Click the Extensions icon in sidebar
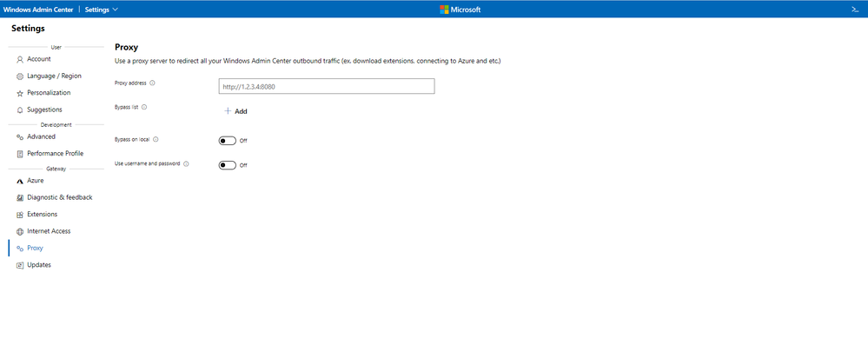Screen dimensions: 868x359 pos(20,215)
